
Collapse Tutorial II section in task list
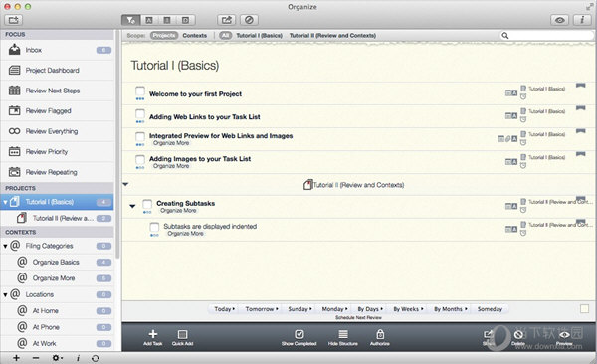click(x=125, y=184)
